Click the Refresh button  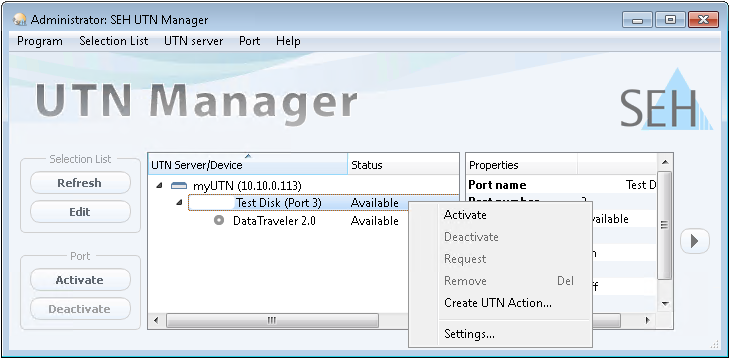click(80, 183)
